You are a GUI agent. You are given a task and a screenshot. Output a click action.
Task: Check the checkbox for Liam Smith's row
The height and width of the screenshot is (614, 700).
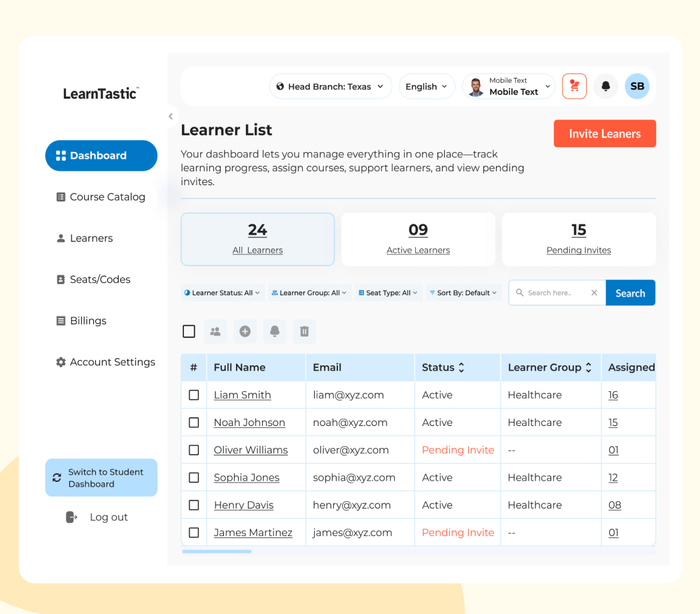[193, 395]
